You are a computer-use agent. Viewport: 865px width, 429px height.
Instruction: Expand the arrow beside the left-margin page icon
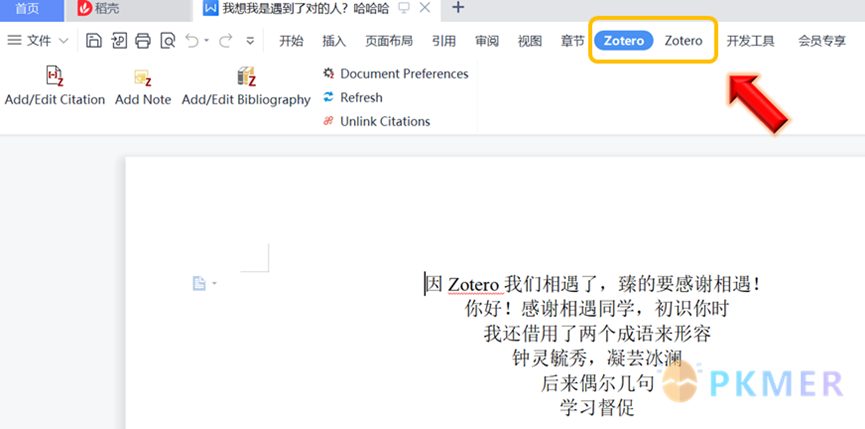point(215,284)
